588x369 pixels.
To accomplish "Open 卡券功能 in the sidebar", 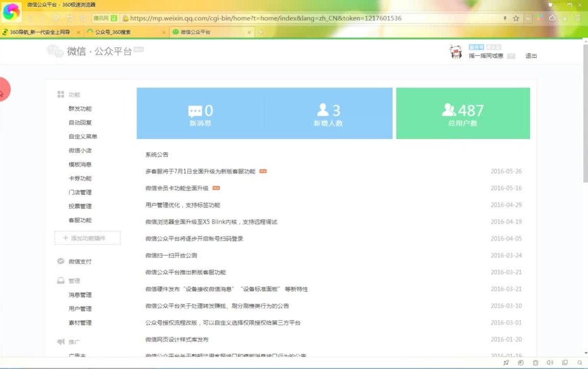I will tap(80, 178).
